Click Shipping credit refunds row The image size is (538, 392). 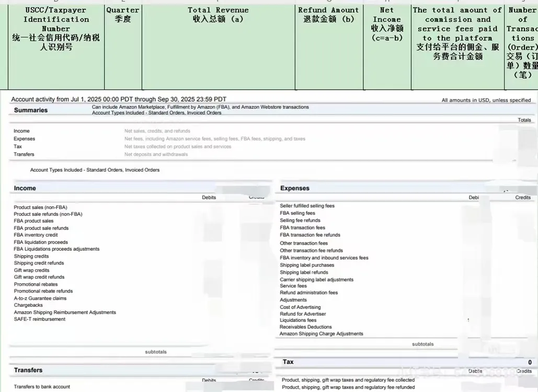[x=39, y=263]
